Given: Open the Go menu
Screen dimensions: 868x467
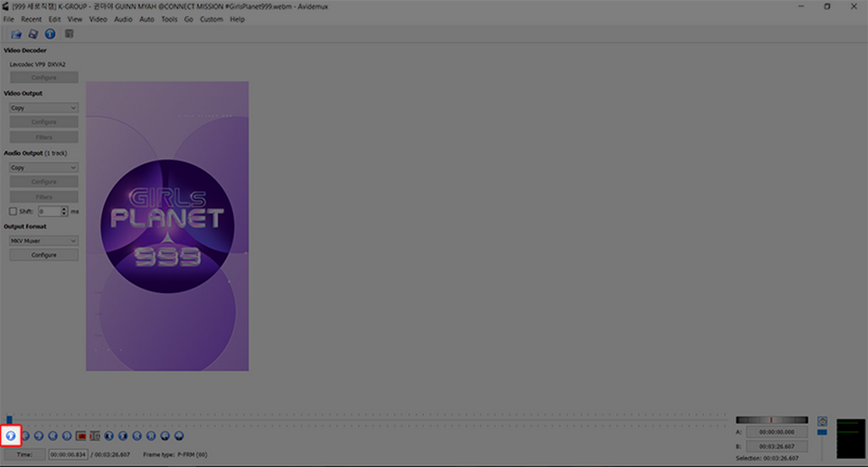Looking at the screenshot, I should coord(189,19).
